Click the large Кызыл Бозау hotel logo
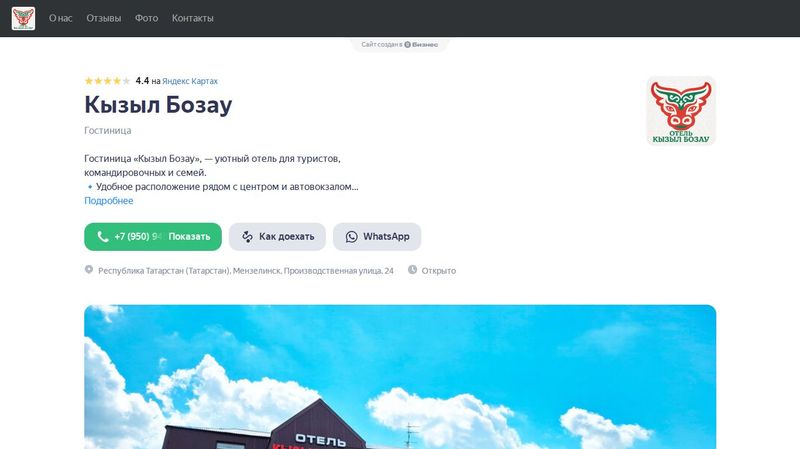Viewport: 800px width, 449px height. [681, 111]
